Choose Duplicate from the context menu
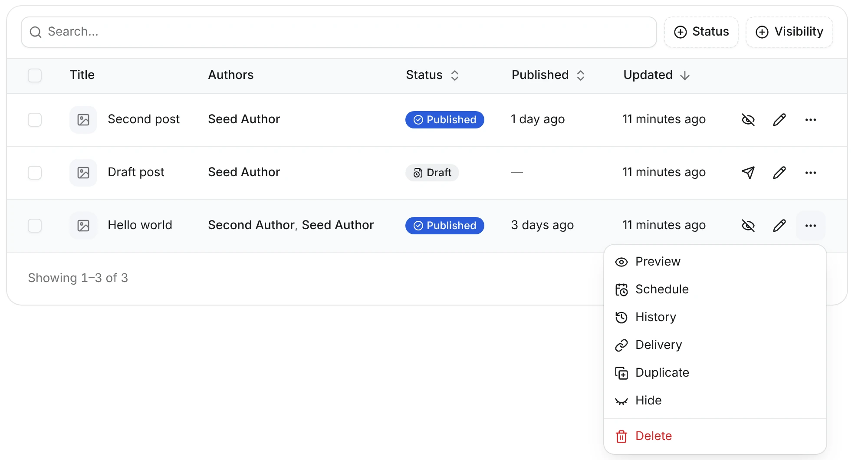This screenshot has height=460, width=868. (x=715, y=373)
